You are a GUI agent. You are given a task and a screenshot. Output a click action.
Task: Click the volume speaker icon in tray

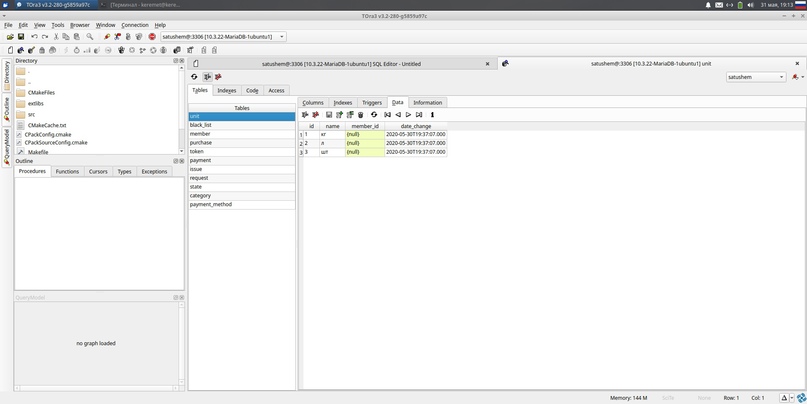tap(750, 5)
